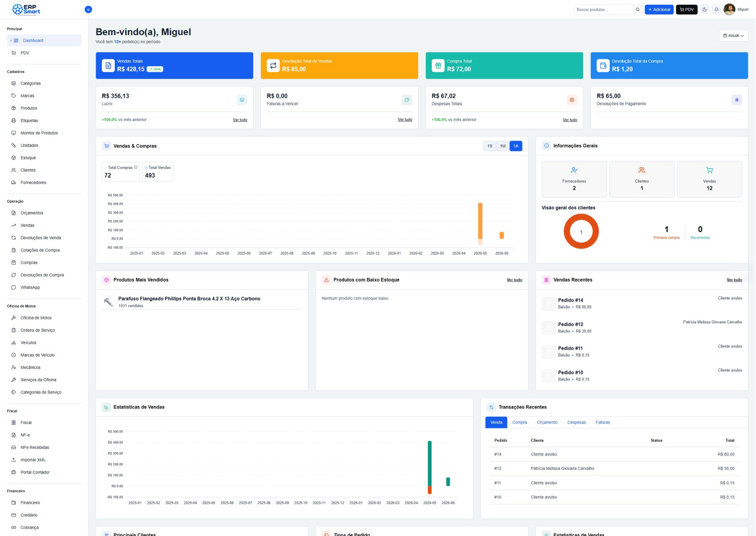Image resolution: width=756 pixels, height=536 pixels.
Task: Click the 2026-05 orange bar in Vendas & Compras
Action: coord(480,221)
